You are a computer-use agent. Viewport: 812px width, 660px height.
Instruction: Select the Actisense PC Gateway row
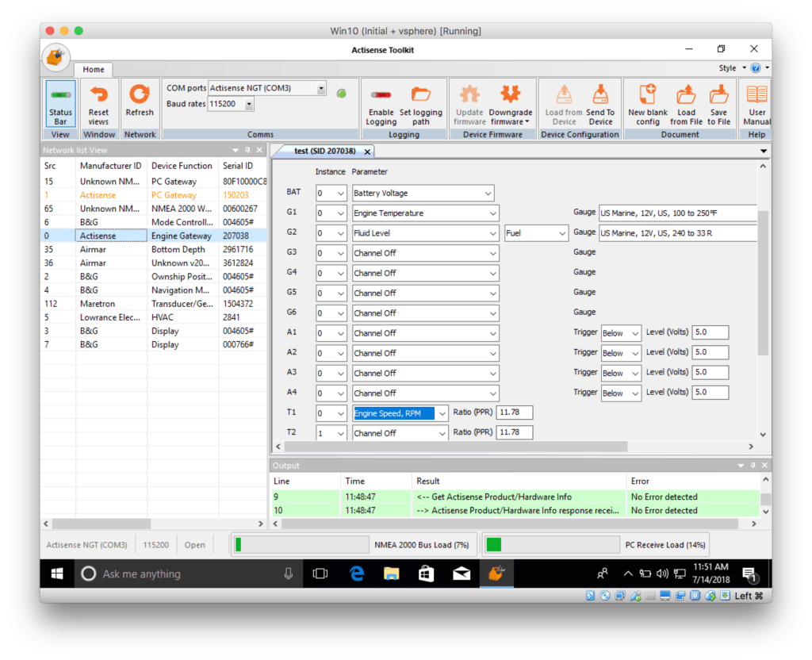click(x=154, y=195)
